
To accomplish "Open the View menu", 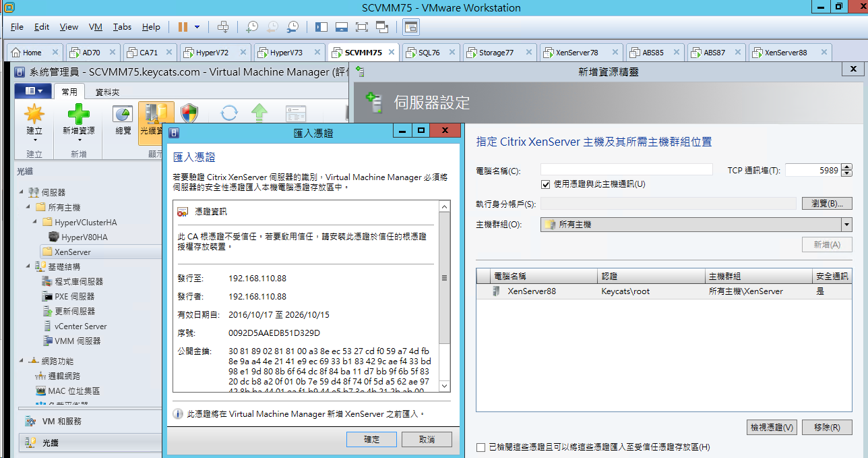I will (x=69, y=27).
